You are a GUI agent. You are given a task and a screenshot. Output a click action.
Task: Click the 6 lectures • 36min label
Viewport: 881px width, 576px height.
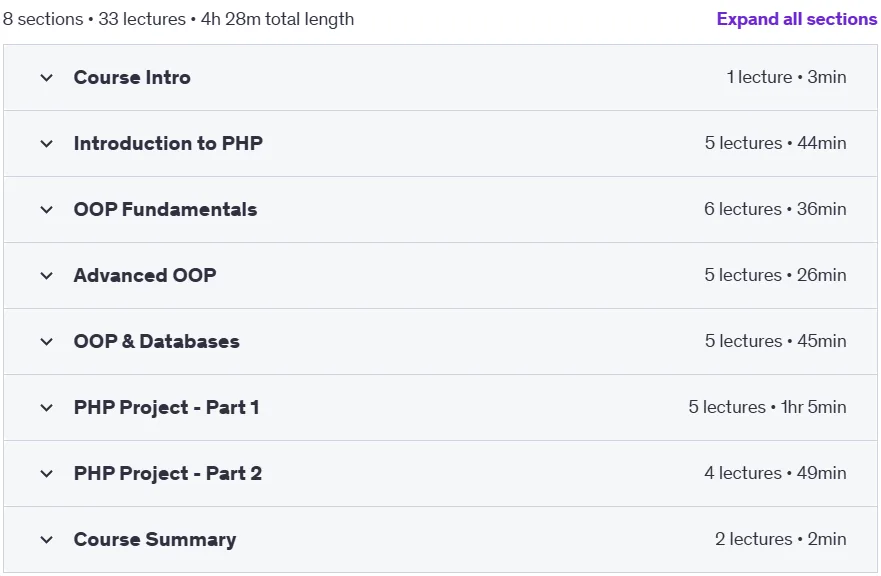pyautogui.click(x=775, y=209)
